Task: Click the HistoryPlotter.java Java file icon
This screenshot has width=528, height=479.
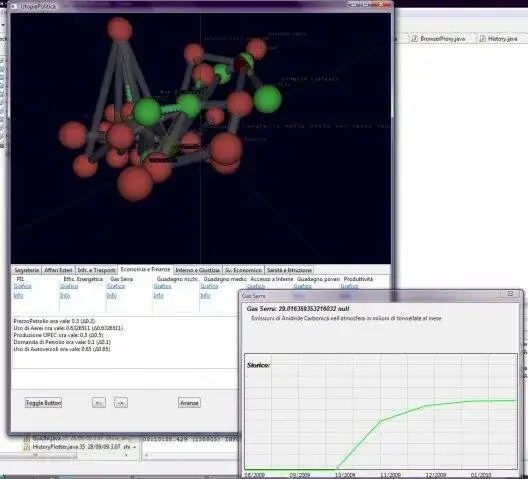Action: coord(26,447)
